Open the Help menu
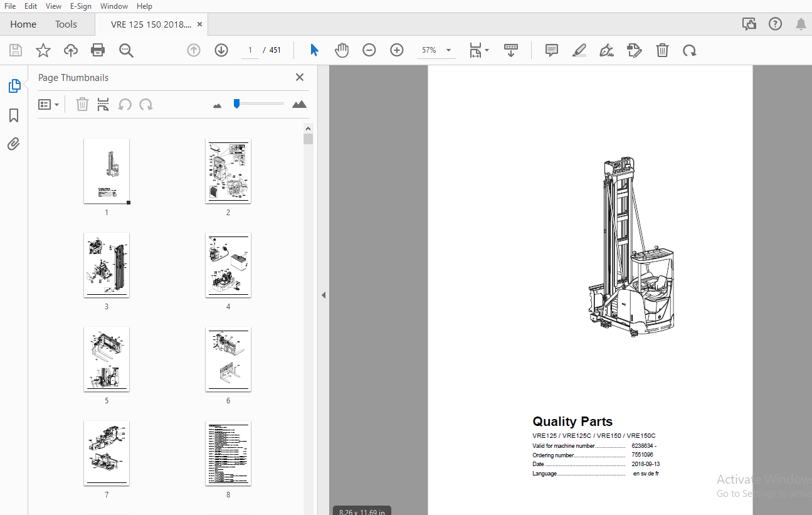 [x=144, y=6]
